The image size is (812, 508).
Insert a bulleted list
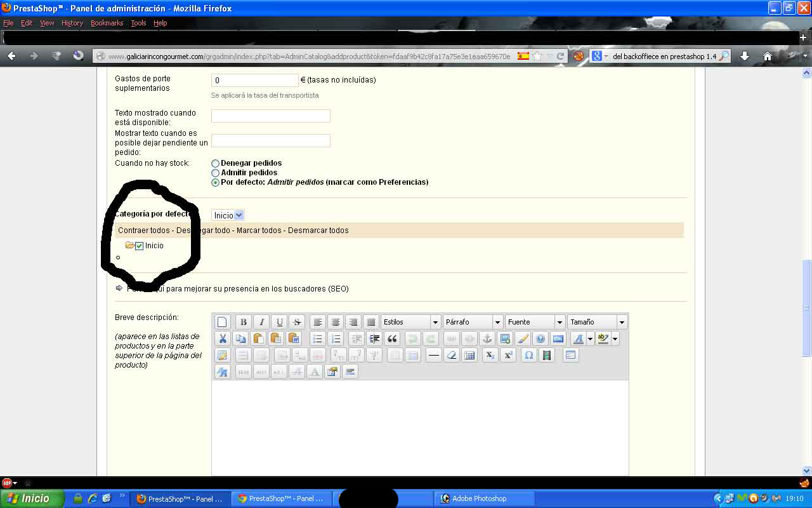pos(318,338)
